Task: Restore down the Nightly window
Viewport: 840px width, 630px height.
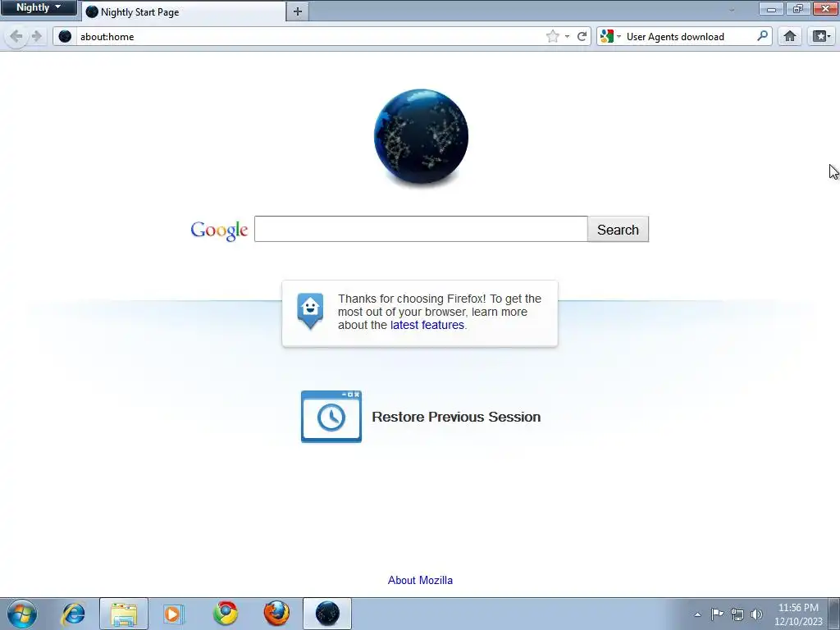Action: (x=797, y=8)
